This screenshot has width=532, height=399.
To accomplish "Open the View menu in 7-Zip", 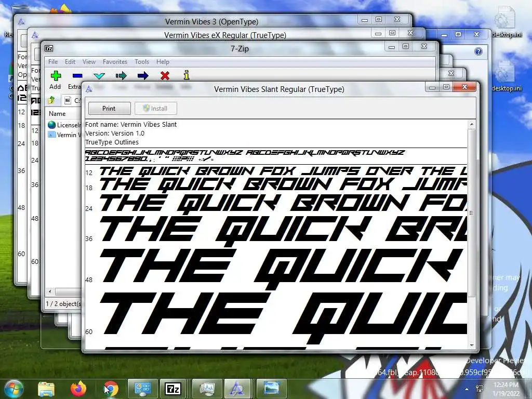I will coord(89,62).
